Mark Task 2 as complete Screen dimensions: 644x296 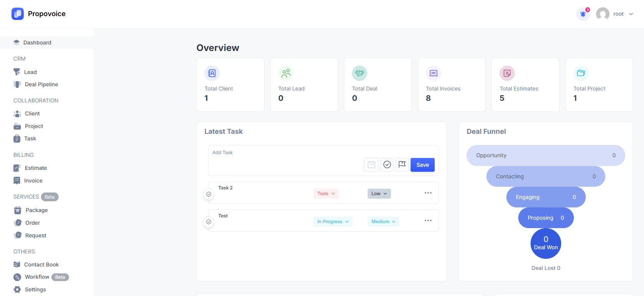click(209, 194)
